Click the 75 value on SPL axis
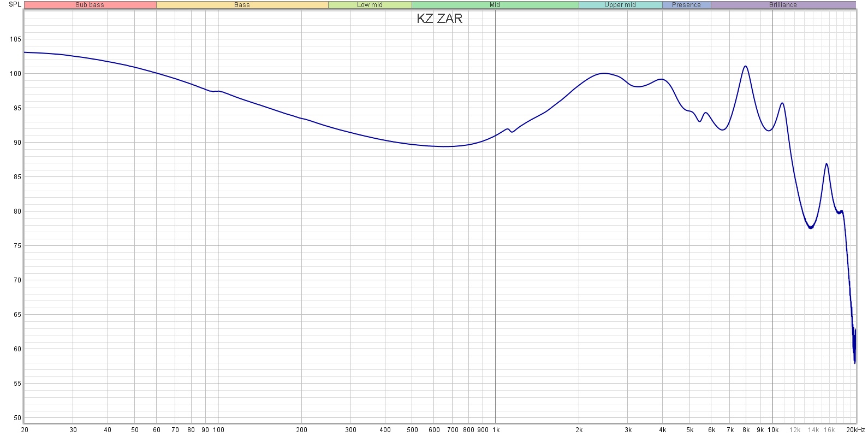This screenshot has width=868, height=436. 17,246
